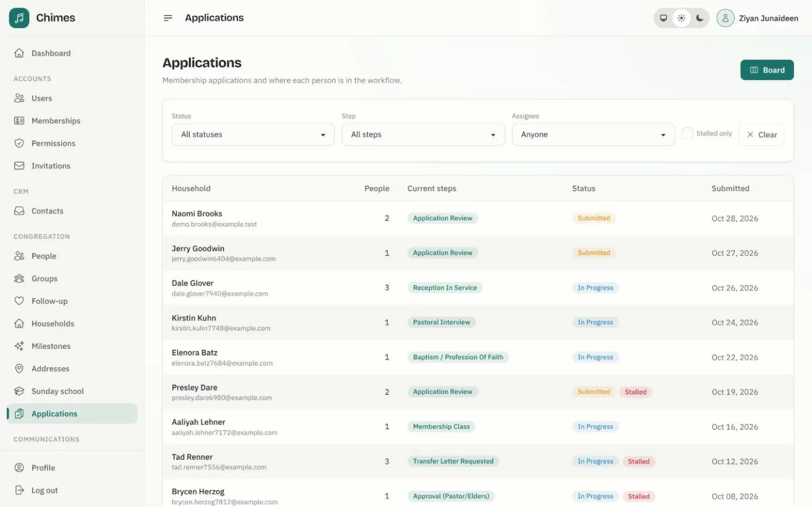
Task: Click the user avatar icon in the header
Action: [x=725, y=18]
